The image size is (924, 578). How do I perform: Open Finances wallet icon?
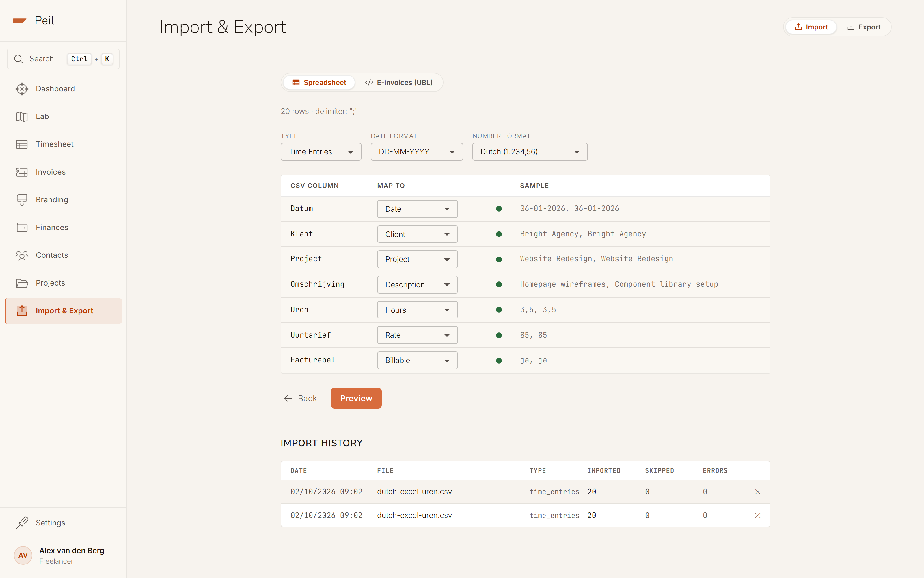[x=22, y=227]
